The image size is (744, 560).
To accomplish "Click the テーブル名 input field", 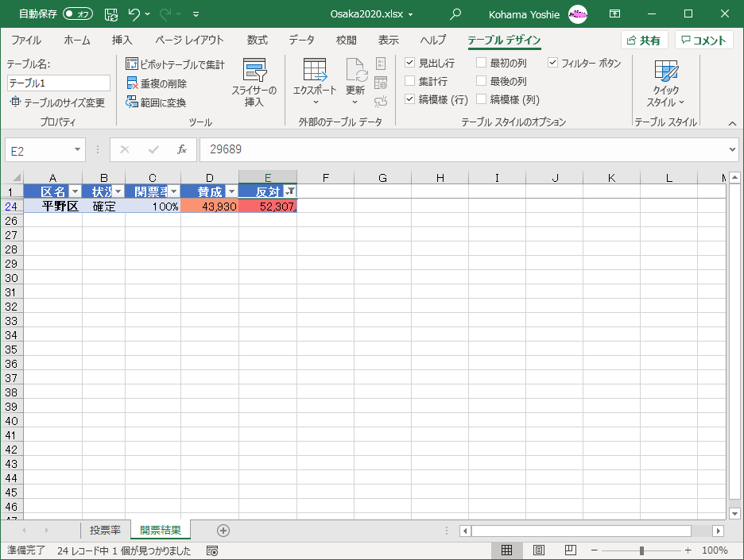I will pyautogui.click(x=59, y=83).
